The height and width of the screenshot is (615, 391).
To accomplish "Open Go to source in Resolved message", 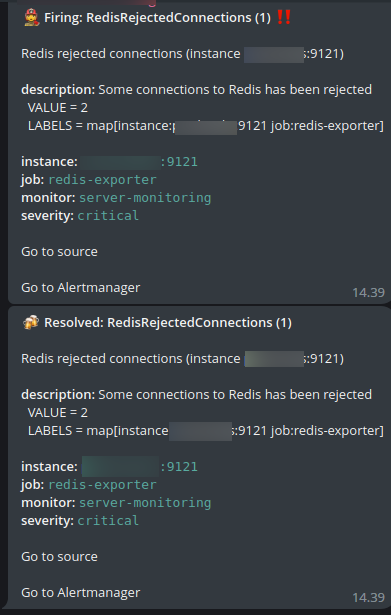I will [x=59, y=557].
